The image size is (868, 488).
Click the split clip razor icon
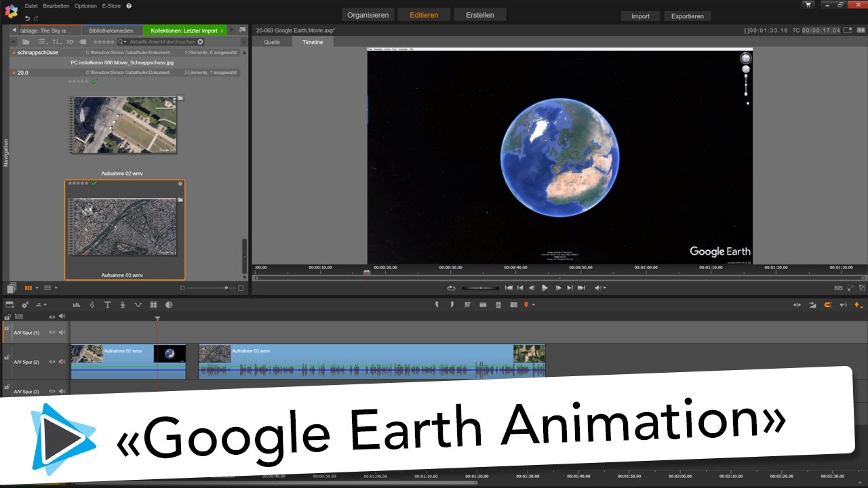click(467, 305)
